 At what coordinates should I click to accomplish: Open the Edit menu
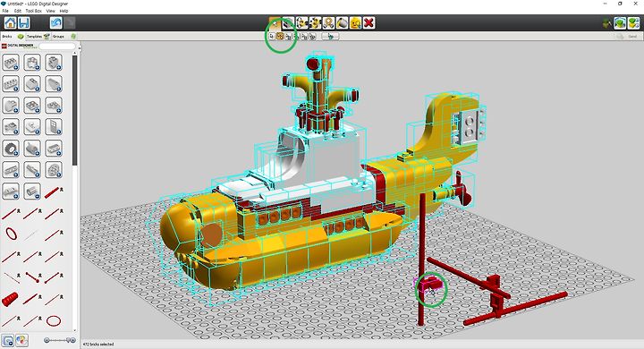click(18, 11)
